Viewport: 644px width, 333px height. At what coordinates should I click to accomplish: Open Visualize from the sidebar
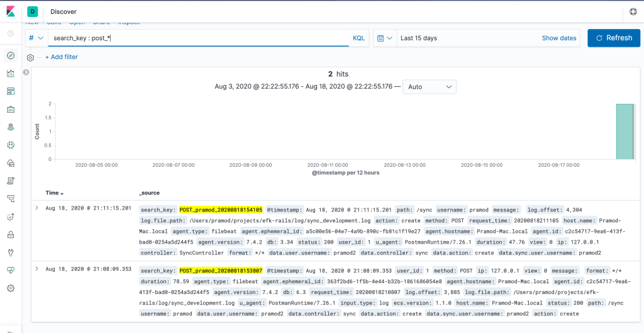coord(11,74)
